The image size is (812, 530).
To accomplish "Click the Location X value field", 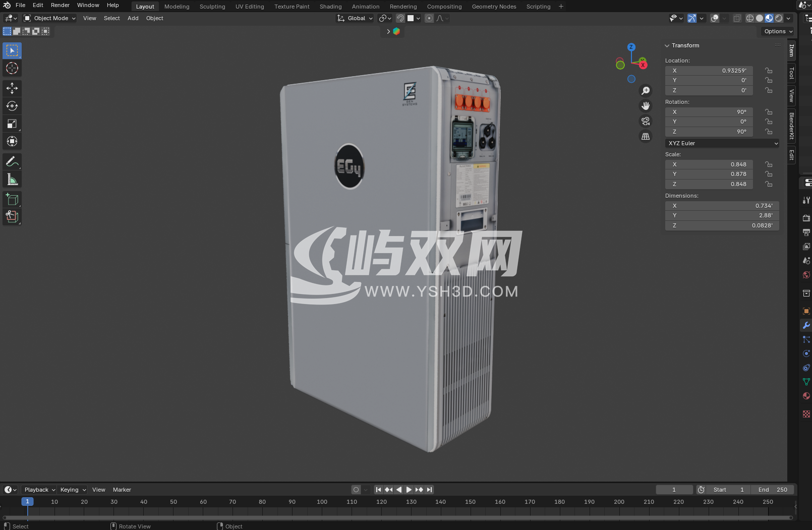I will click(x=709, y=71).
